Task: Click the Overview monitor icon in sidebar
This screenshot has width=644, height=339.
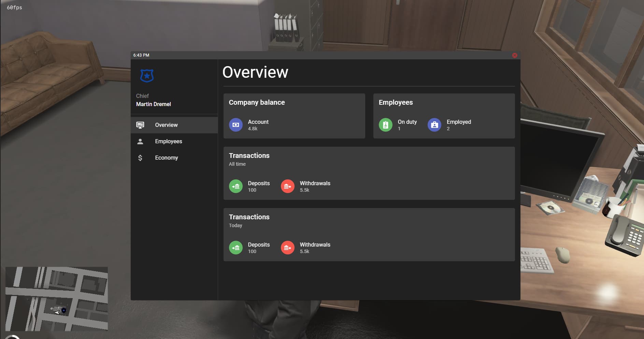Action: point(140,125)
